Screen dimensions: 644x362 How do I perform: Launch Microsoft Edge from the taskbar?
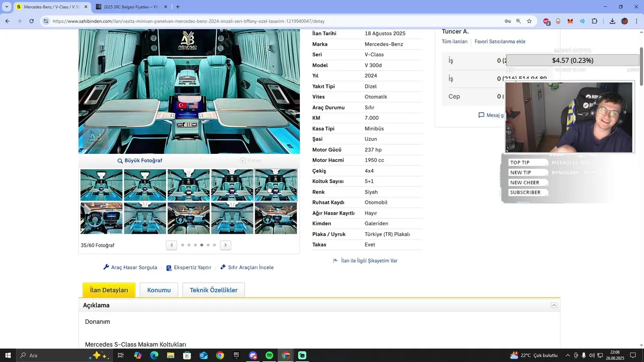pos(154,355)
